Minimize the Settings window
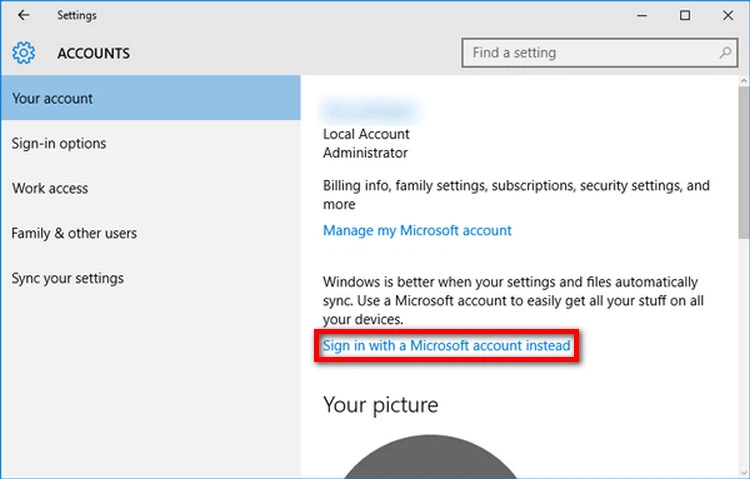 tap(642, 15)
